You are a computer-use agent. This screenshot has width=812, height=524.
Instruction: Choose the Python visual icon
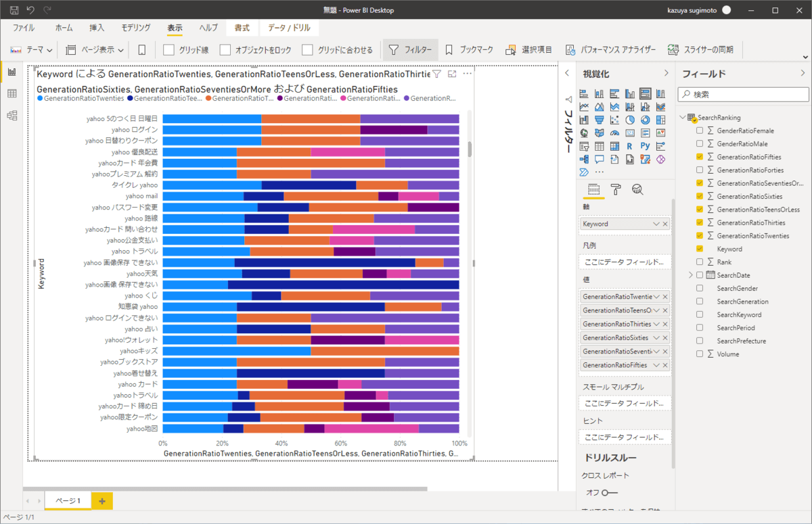(x=646, y=146)
